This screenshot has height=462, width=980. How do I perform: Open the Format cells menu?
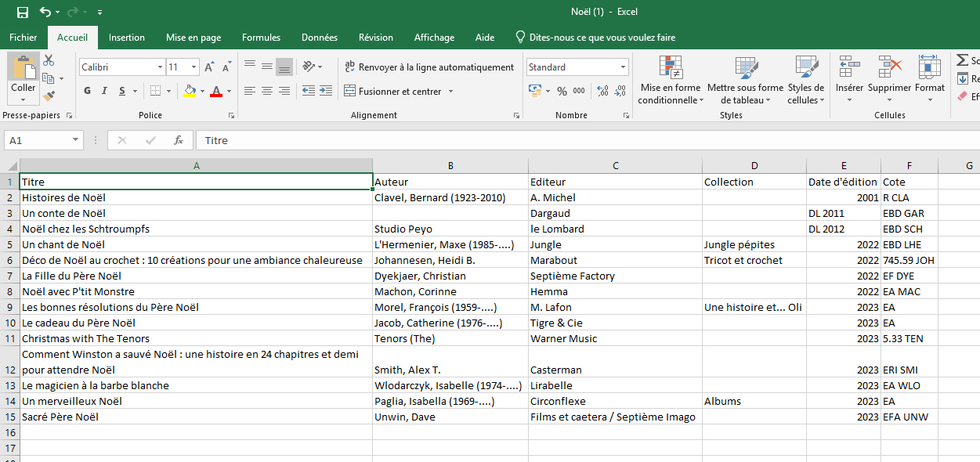point(930,81)
